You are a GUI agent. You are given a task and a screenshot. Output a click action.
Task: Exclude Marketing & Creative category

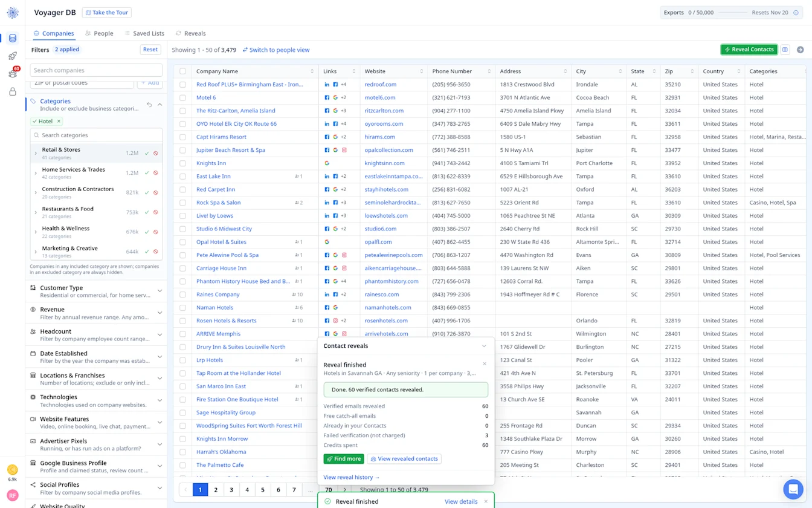156,252
